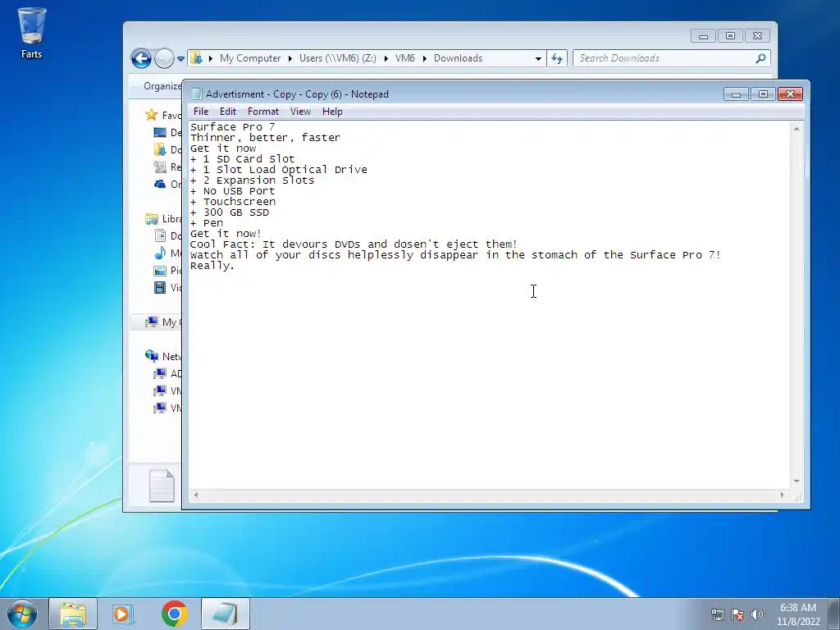The width and height of the screenshot is (840, 630).
Task: Click the line "+ Touchscreen"
Action: pos(233,202)
